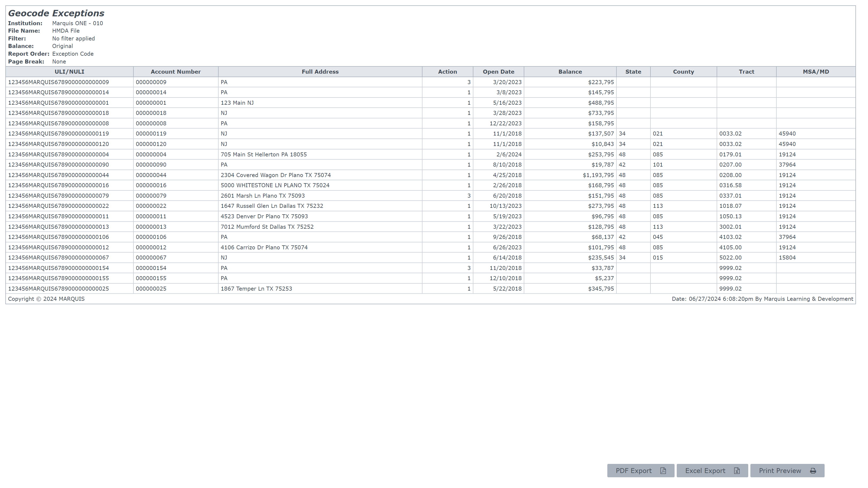
Task: Click institution value Marquis ONE - 010
Action: tap(77, 23)
